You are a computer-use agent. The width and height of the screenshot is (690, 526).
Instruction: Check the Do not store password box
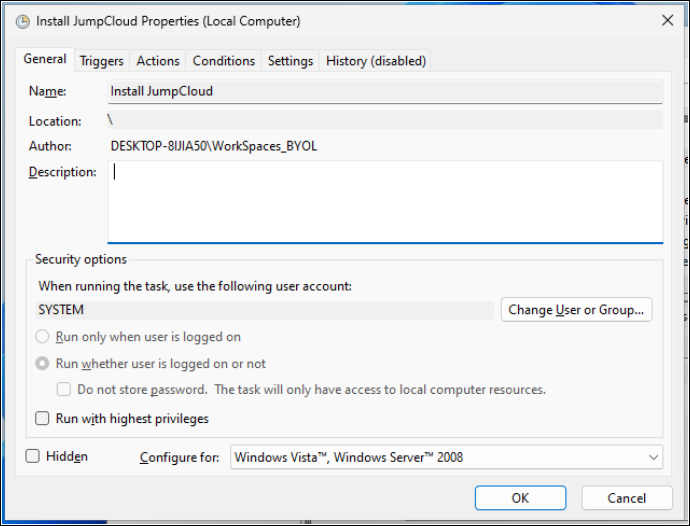[x=64, y=390]
